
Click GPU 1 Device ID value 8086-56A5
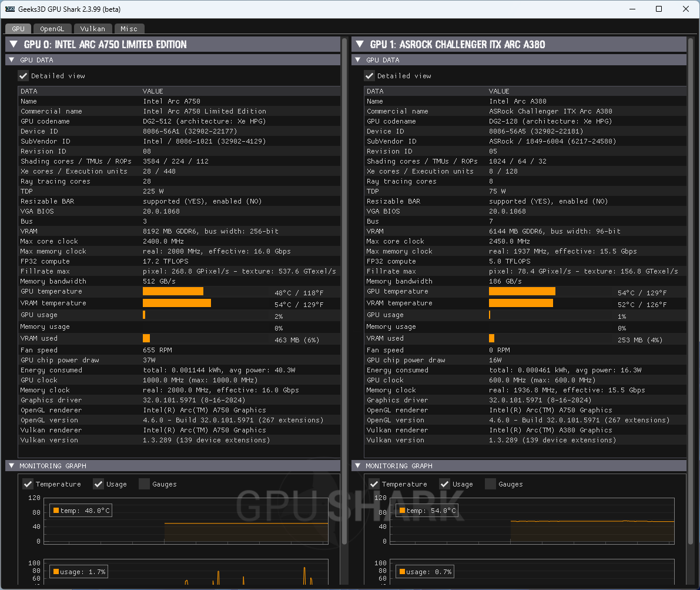535,131
